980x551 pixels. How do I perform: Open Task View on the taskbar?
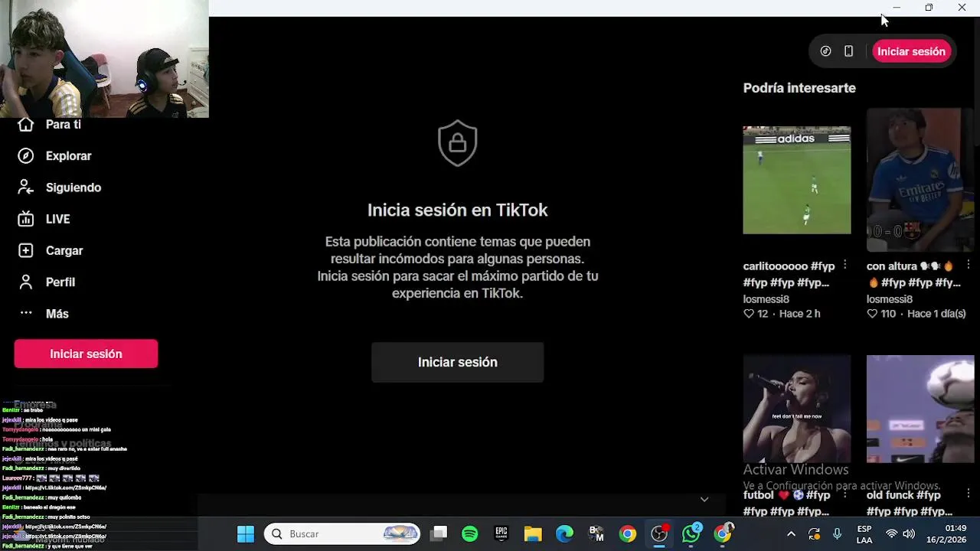[x=439, y=534]
